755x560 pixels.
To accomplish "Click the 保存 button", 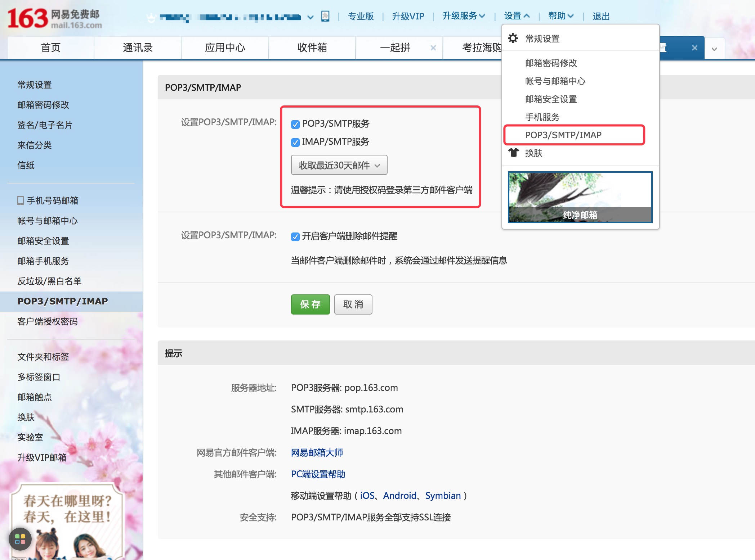I will 310,304.
